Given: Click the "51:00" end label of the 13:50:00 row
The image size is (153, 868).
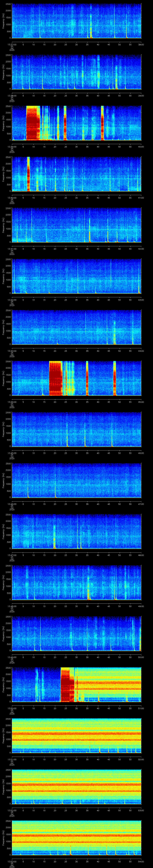Looking at the screenshot, I should pos(141,708).
